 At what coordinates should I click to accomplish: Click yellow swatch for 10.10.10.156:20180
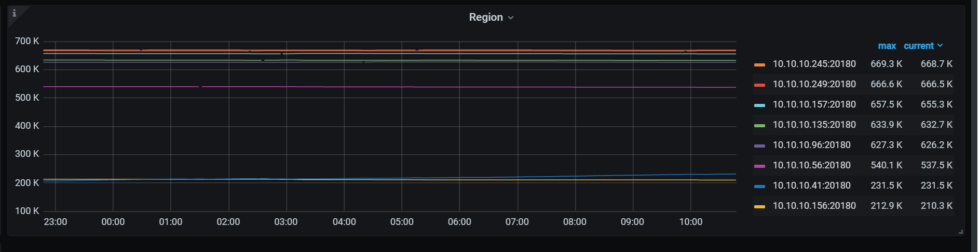tap(759, 206)
